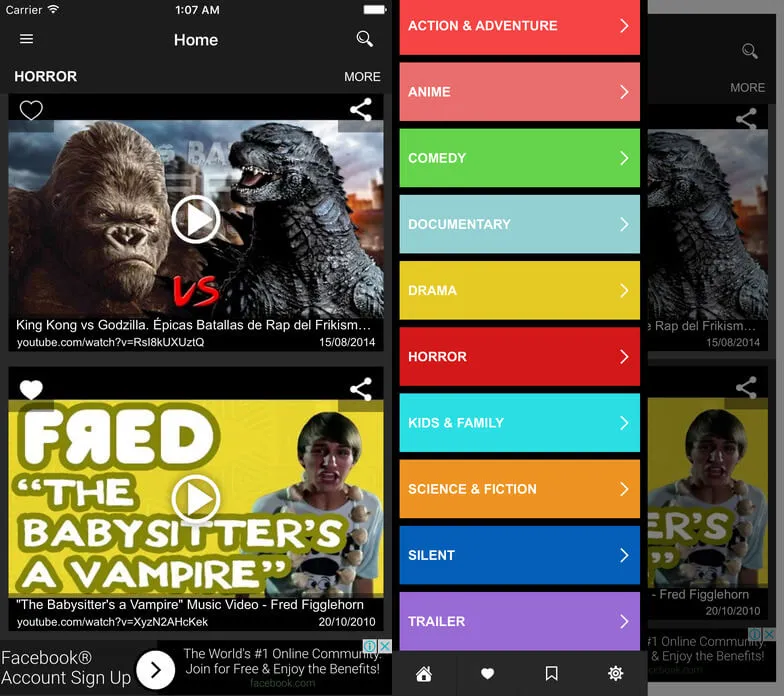This screenshot has height=696, width=784.
Task: Open youtube.com/watch?v=XyzN2AHcKek link
Action: pos(112,622)
